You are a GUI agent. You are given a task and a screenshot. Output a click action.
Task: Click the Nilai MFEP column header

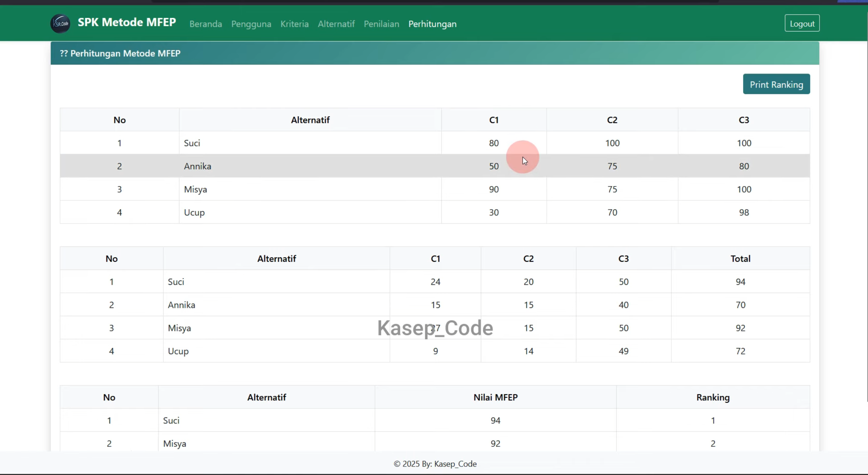tap(495, 397)
